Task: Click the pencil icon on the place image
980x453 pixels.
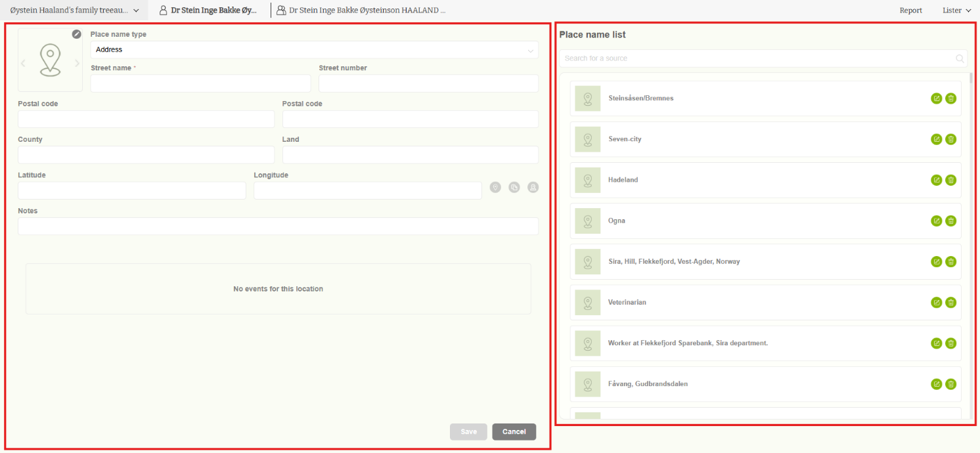Action: [77, 34]
